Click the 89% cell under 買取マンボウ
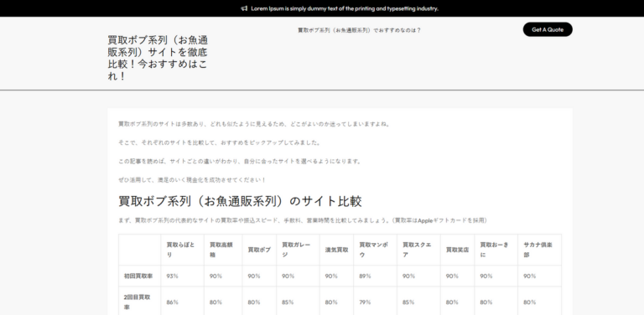The height and width of the screenshot is (315, 644). [376, 276]
